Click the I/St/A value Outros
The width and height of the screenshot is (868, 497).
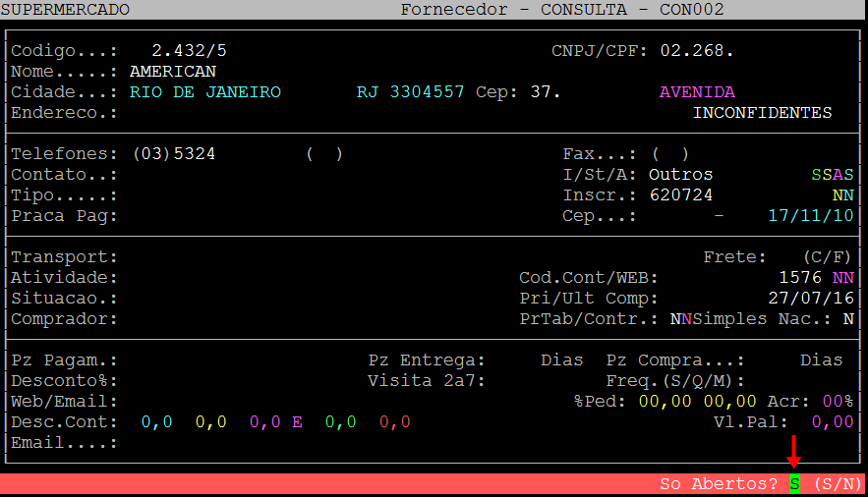coord(681,175)
